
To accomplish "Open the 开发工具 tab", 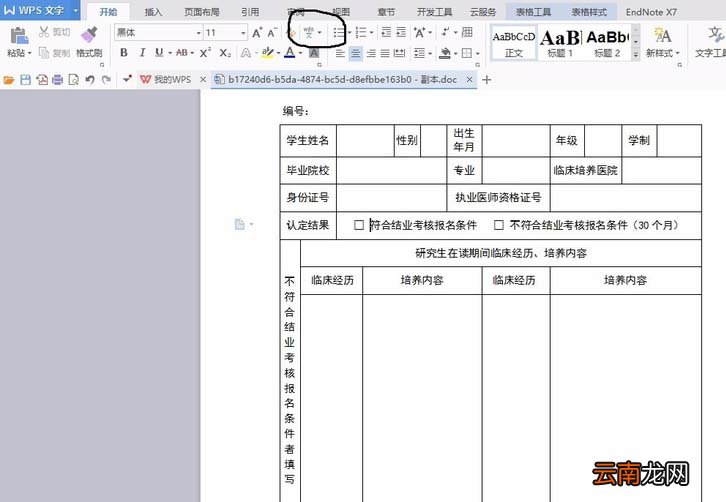I will (x=434, y=12).
